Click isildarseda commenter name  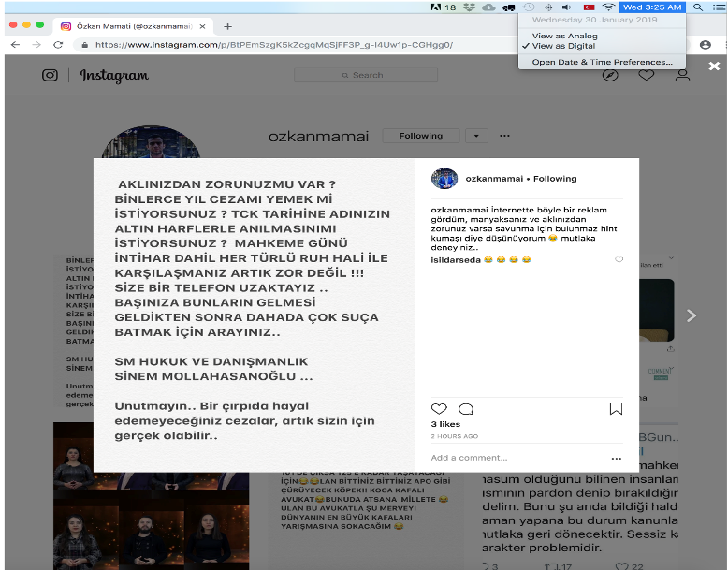pos(456,260)
